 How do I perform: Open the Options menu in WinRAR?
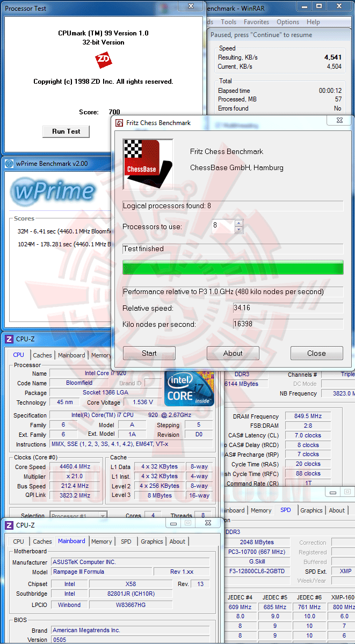click(288, 22)
